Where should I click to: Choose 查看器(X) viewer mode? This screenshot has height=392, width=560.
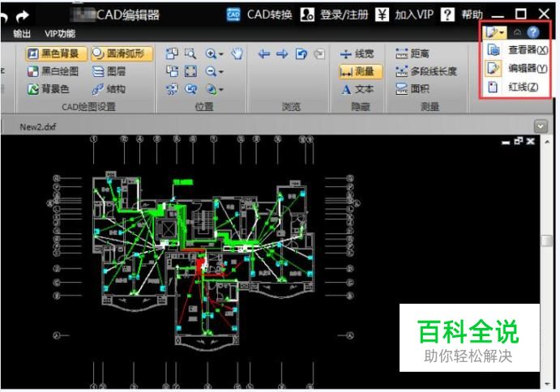click(x=517, y=50)
